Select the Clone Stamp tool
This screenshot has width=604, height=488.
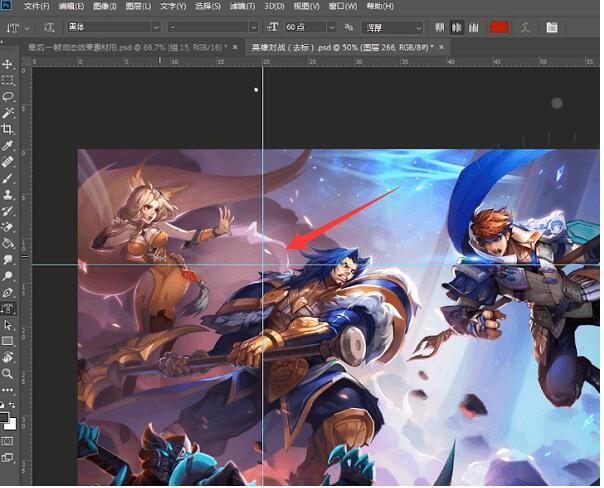(x=8, y=194)
